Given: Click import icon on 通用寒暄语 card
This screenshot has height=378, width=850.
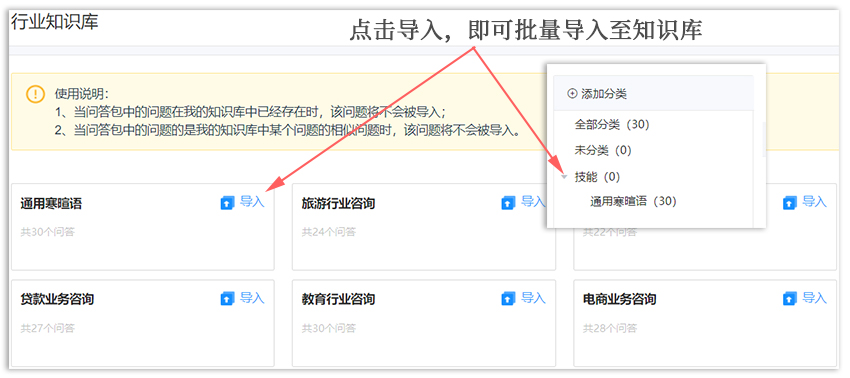Looking at the screenshot, I should 227,203.
